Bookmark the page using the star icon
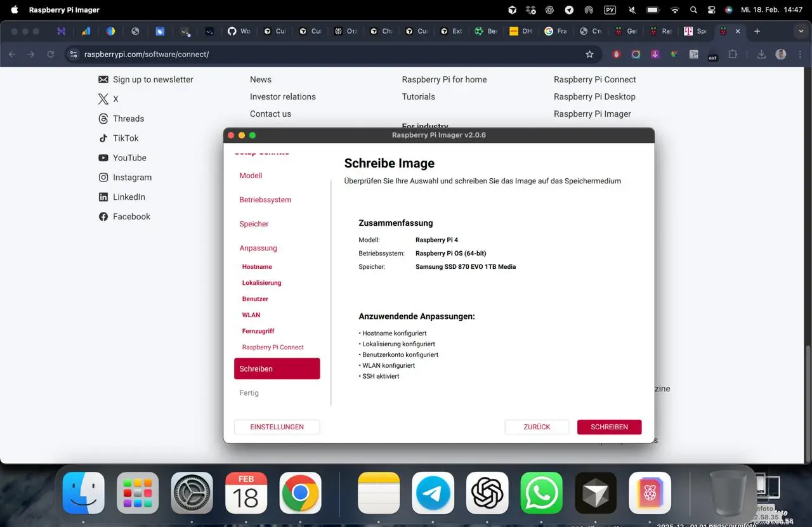 (x=590, y=55)
